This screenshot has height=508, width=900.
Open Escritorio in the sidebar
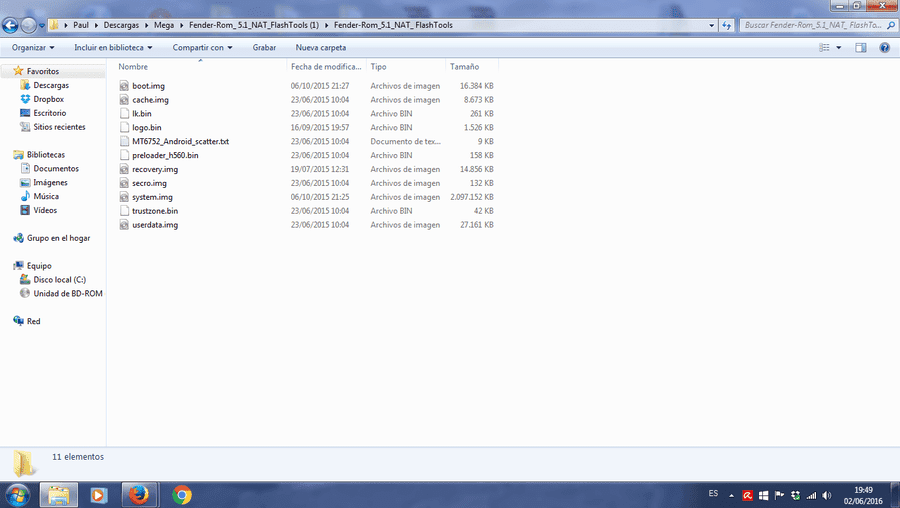tap(49, 113)
